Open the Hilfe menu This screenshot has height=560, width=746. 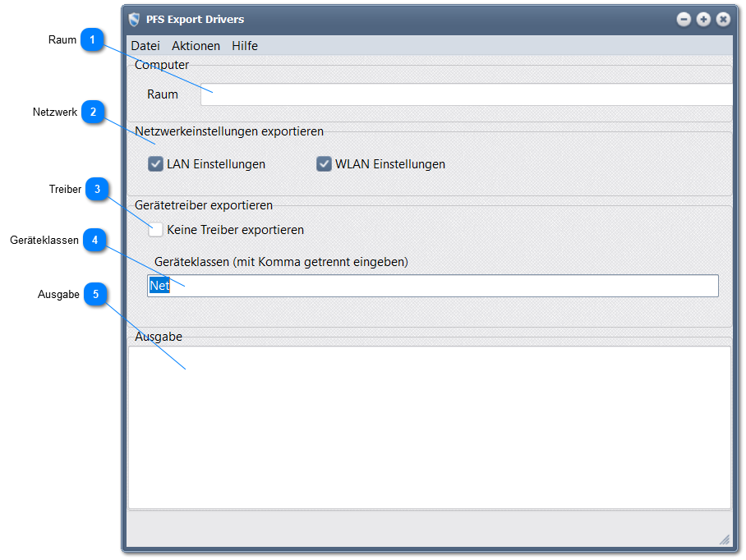click(245, 46)
